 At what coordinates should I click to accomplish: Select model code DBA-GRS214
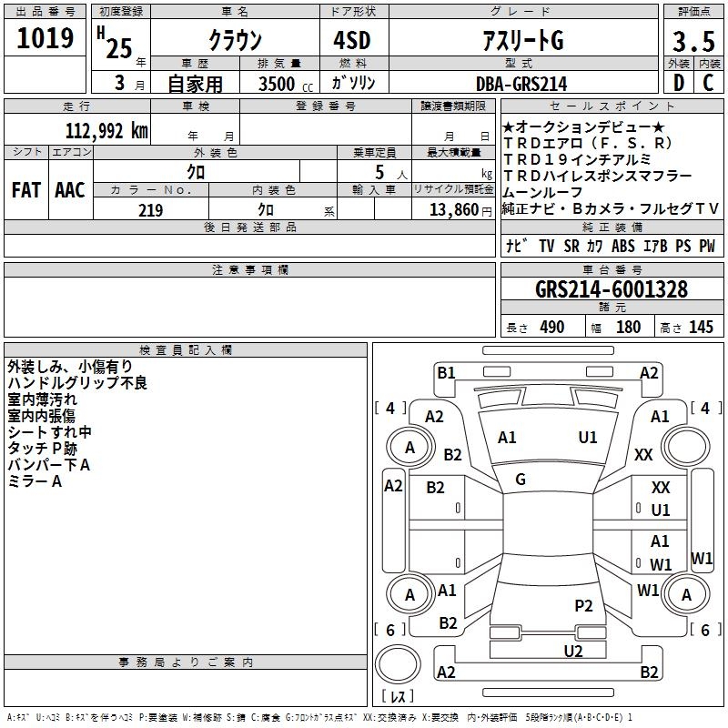(521, 84)
